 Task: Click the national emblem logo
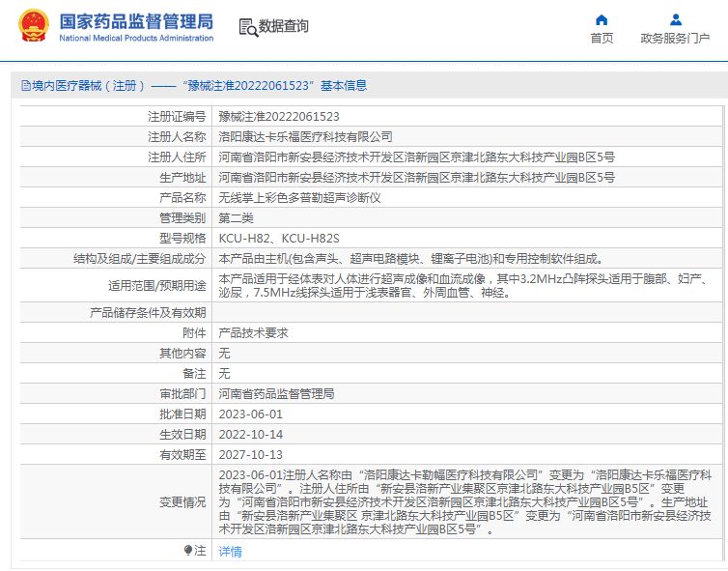pos(34,27)
